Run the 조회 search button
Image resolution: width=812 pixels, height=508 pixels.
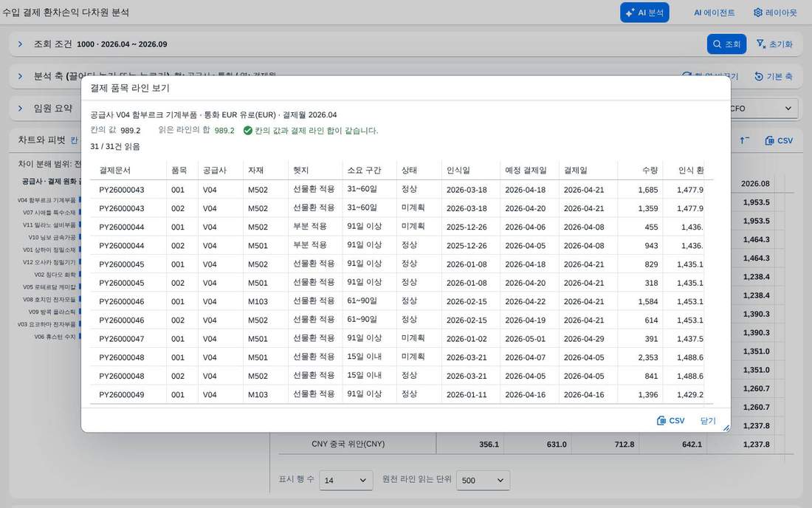(726, 44)
